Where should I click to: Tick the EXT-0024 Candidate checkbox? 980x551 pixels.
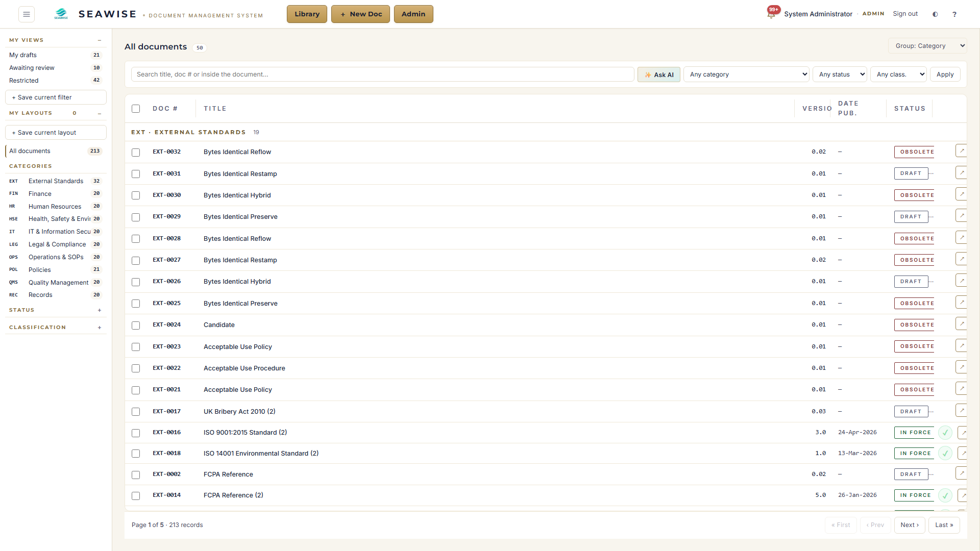pos(136,325)
